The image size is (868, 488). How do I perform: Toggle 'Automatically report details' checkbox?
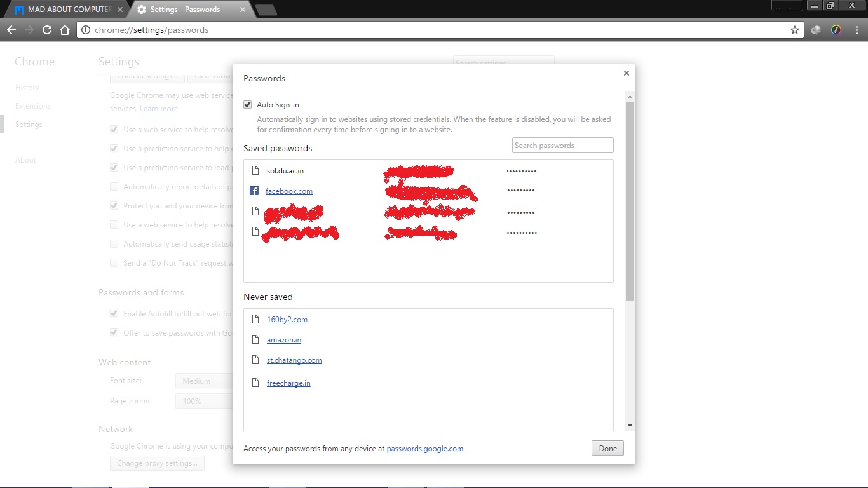pos(114,186)
